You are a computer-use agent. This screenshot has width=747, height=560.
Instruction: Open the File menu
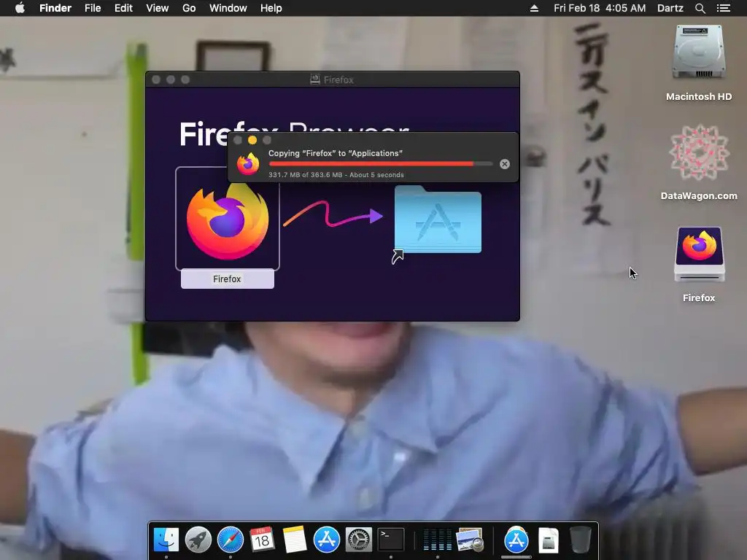(x=93, y=8)
